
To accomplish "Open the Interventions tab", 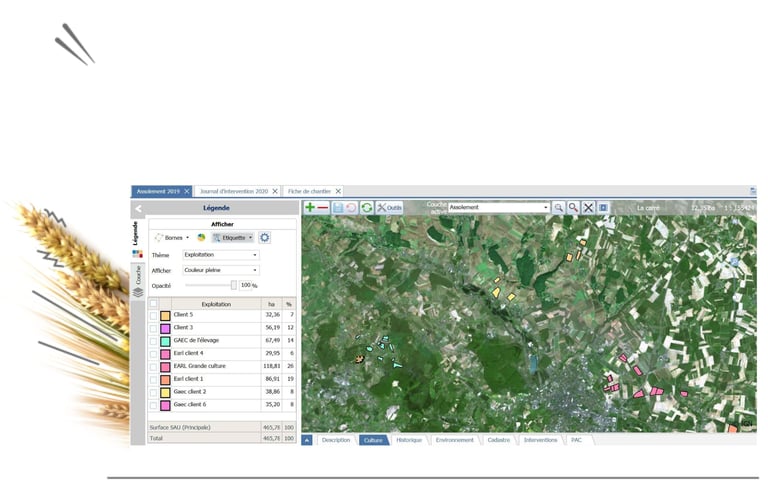I will (x=541, y=440).
